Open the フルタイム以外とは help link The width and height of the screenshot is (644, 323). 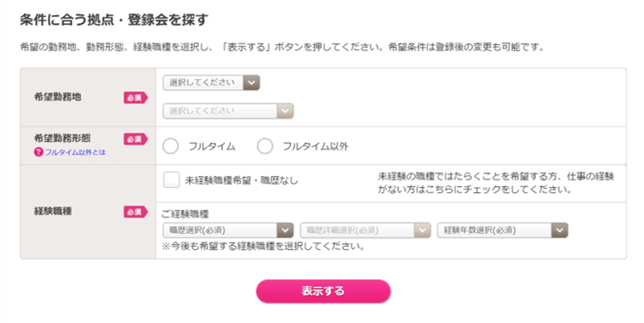[x=75, y=152]
